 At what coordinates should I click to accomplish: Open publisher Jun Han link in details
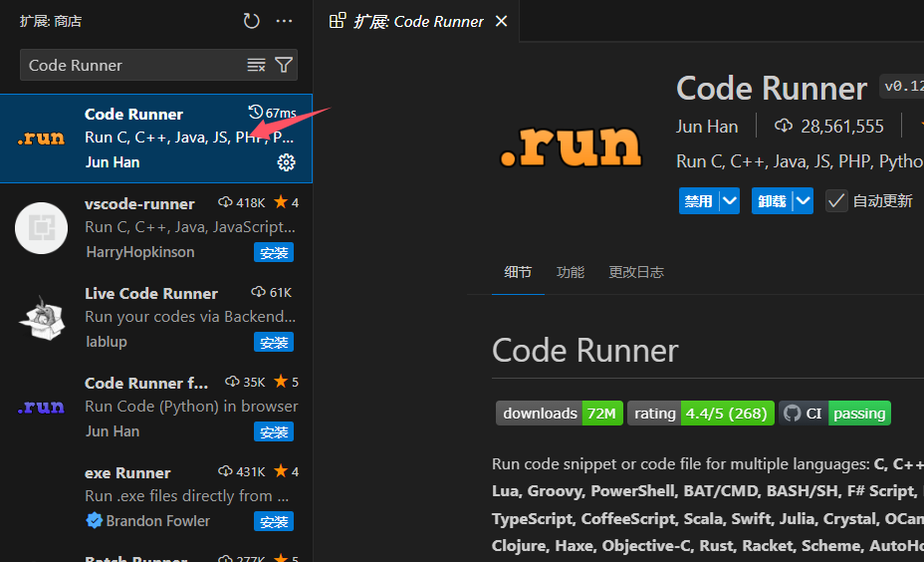click(x=707, y=127)
